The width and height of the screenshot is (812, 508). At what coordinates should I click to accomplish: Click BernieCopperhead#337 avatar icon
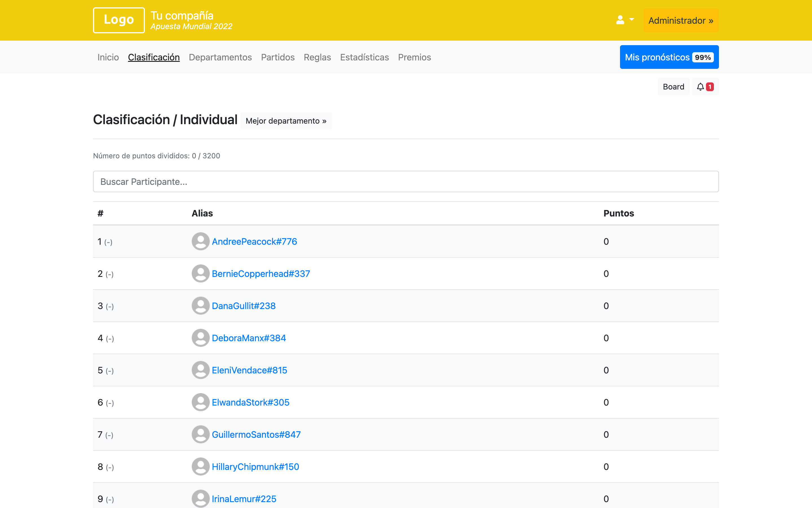pyautogui.click(x=201, y=273)
